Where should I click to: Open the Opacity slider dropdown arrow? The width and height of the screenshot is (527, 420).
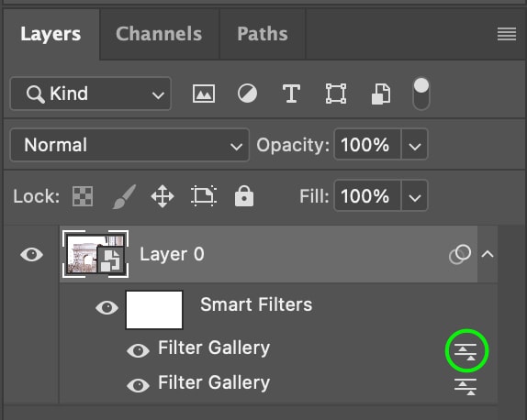[x=415, y=145]
